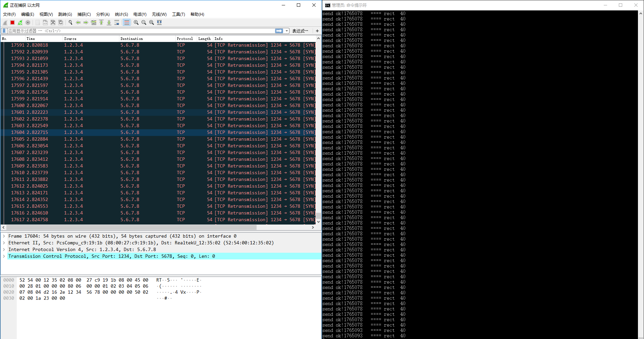The height and width of the screenshot is (339, 644).
Task: Expand Frame 17604 details
Action: [x=4, y=236]
